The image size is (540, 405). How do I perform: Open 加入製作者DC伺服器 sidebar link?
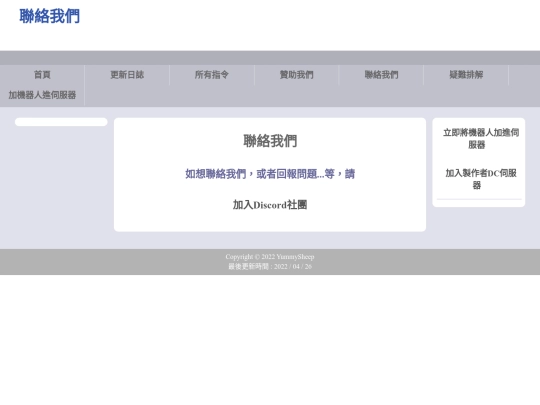(481, 179)
